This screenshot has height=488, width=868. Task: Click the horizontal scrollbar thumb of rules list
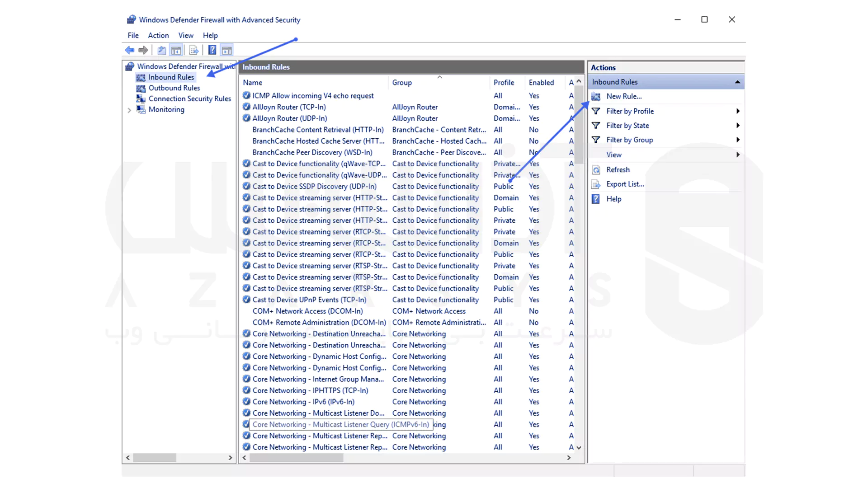click(297, 458)
